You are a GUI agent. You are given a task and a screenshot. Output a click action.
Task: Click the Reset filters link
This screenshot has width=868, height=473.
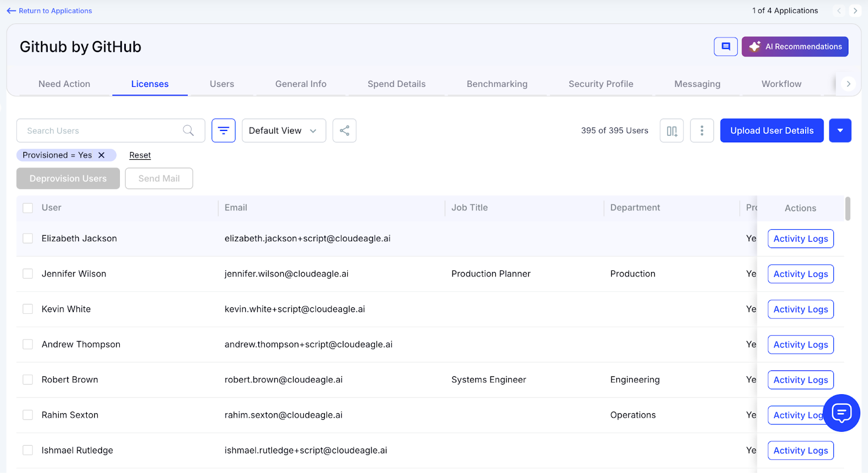(x=140, y=155)
